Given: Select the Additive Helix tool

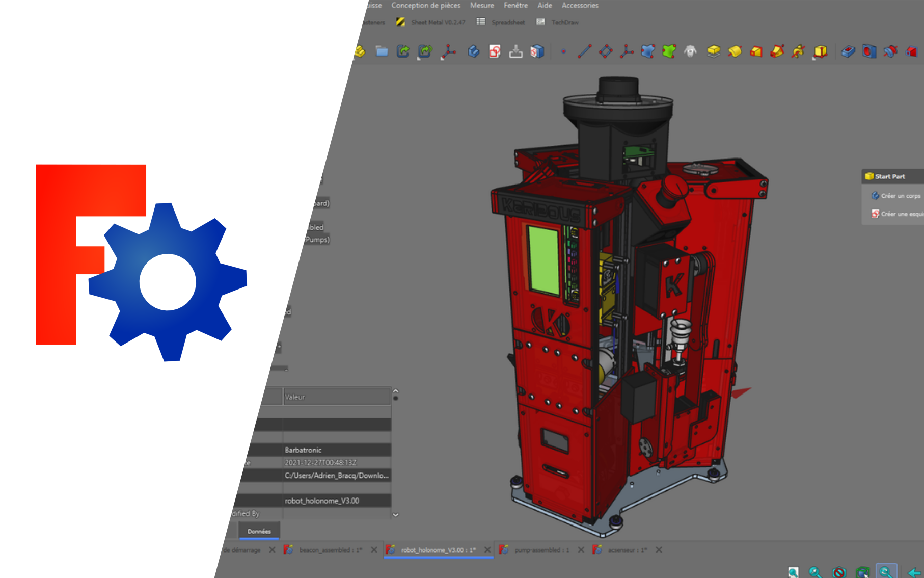Looking at the screenshot, I should [x=797, y=52].
